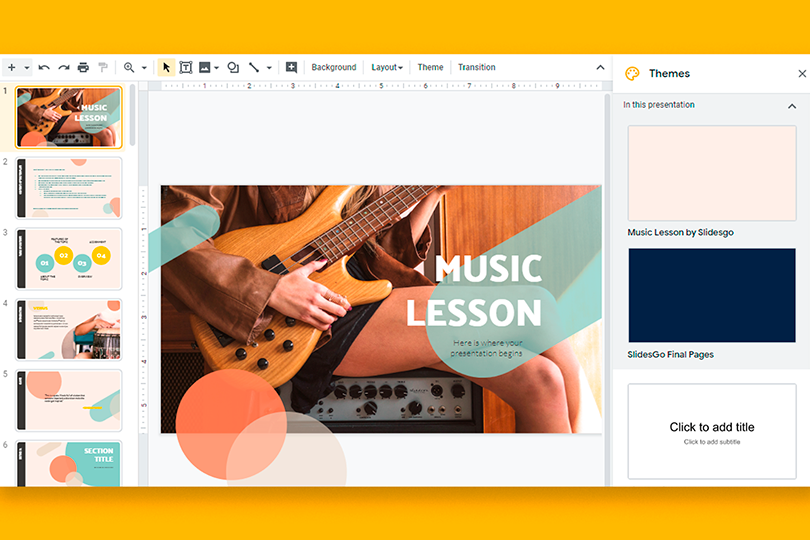Click the Theme toolbar button
The image size is (810, 540).
[430, 67]
